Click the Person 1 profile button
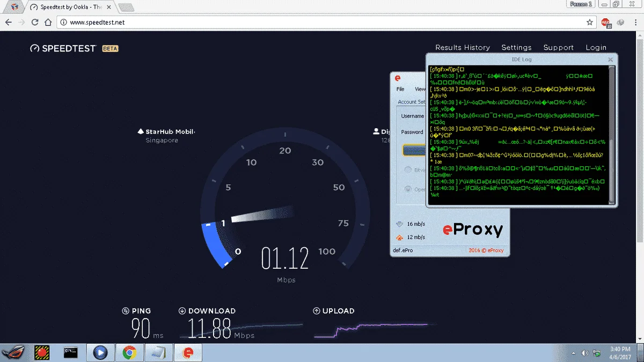This screenshot has width=644, height=362. click(x=581, y=4)
